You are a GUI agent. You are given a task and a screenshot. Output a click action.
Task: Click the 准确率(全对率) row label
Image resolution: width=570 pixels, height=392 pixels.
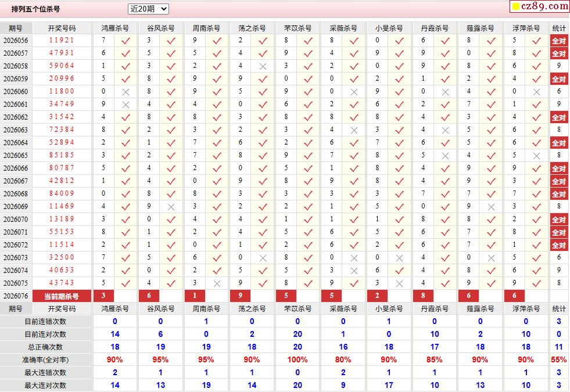pos(45,360)
